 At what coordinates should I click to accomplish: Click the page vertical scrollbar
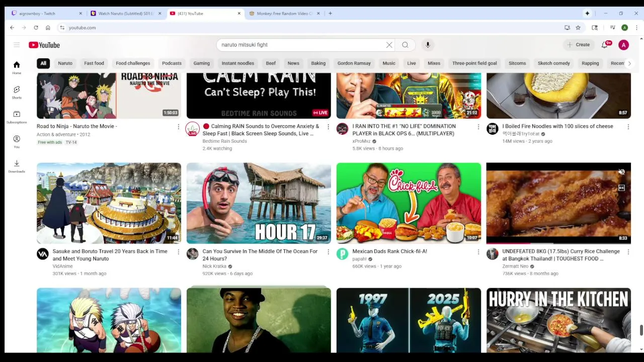640,330
